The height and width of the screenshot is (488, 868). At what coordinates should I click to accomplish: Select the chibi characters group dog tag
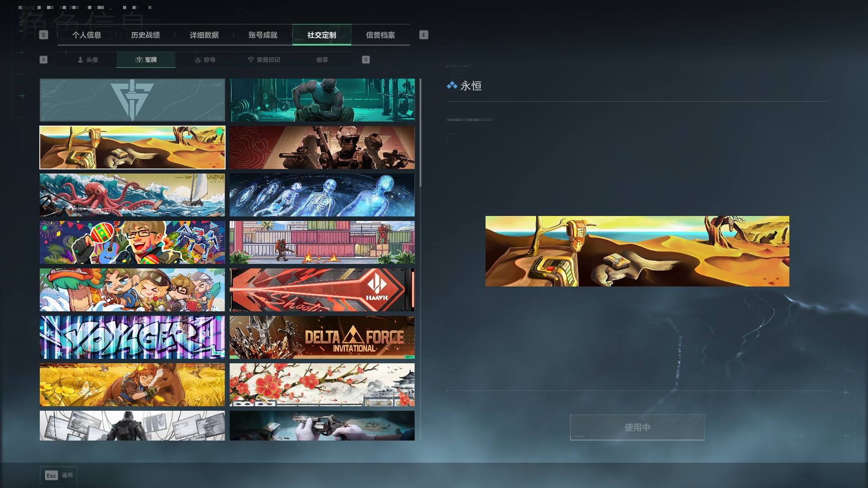[132, 290]
